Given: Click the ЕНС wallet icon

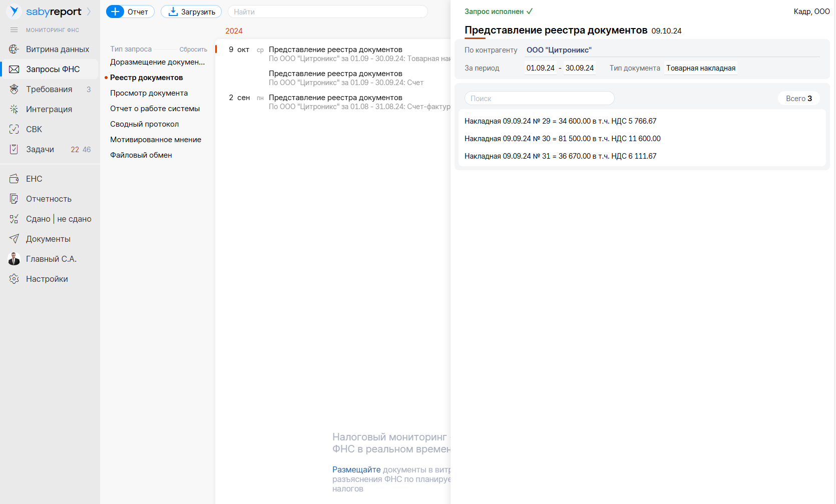Looking at the screenshot, I should pos(14,179).
